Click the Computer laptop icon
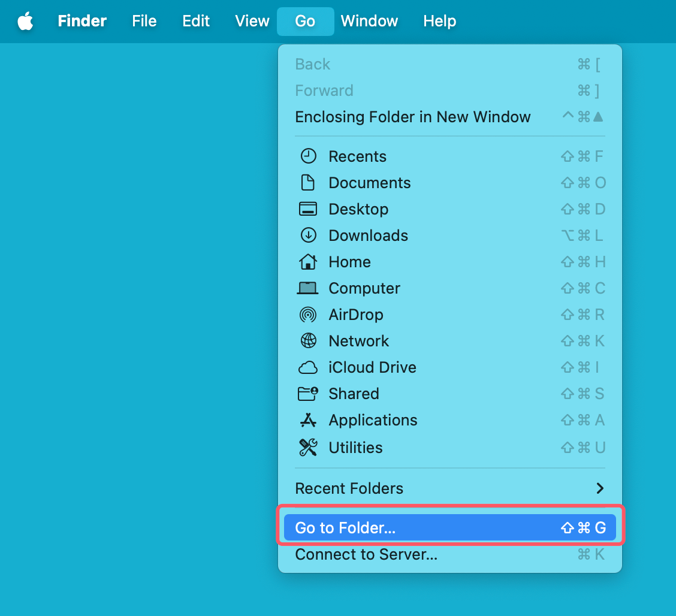This screenshot has height=616, width=676. click(x=308, y=288)
